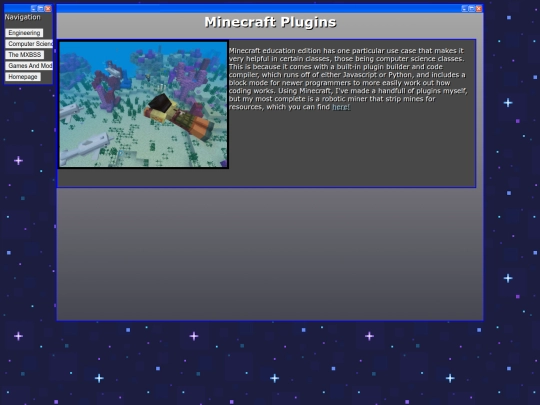Open the Engineering navigation button
The width and height of the screenshot is (540, 405).
pyautogui.click(x=24, y=33)
